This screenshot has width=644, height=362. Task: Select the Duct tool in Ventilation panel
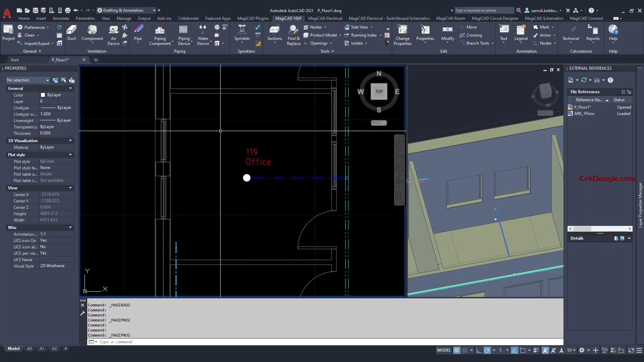71,34
